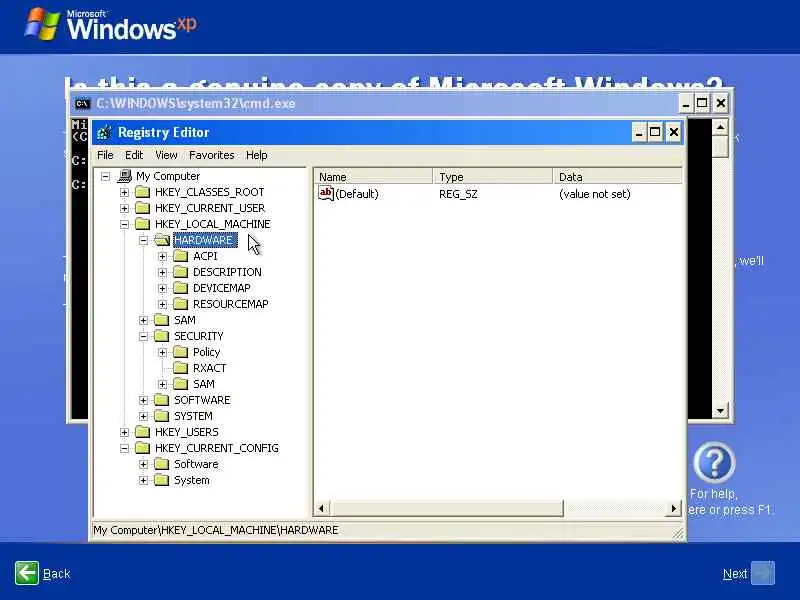This screenshot has width=800, height=600.
Task: Expand the SAM key under SECURITY
Action: pos(162,384)
